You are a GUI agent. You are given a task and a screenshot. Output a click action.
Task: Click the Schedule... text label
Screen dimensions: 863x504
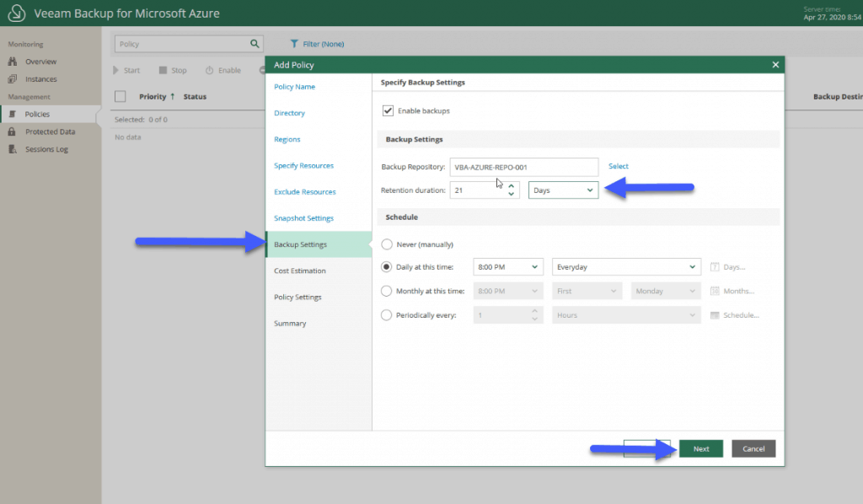[741, 315]
